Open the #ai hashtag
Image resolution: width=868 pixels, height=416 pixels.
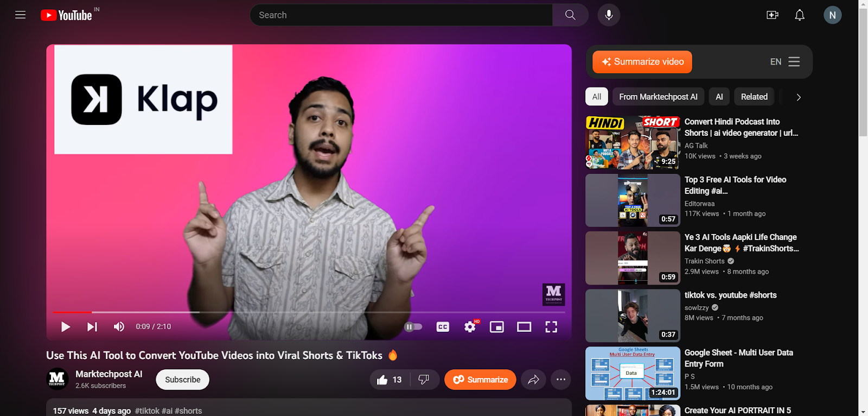coord(167,411)
